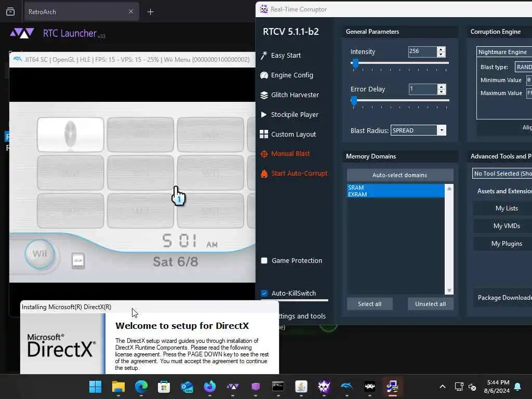Switch to RetroArch taskbar icon
This screenshot has width=532, height=399.
[x=370, y=387]
